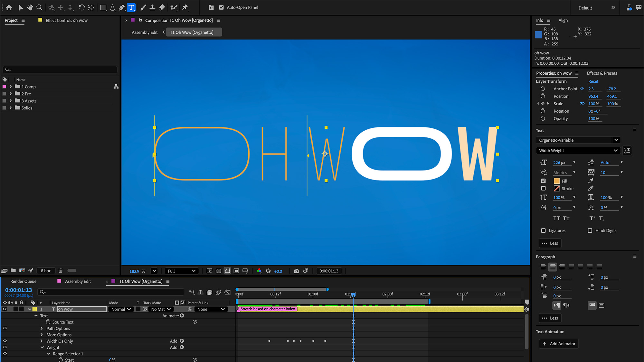Viewport: 644px width, 362px height.
Task: Switch to the Render Queue tab
Action: (23, 281)
